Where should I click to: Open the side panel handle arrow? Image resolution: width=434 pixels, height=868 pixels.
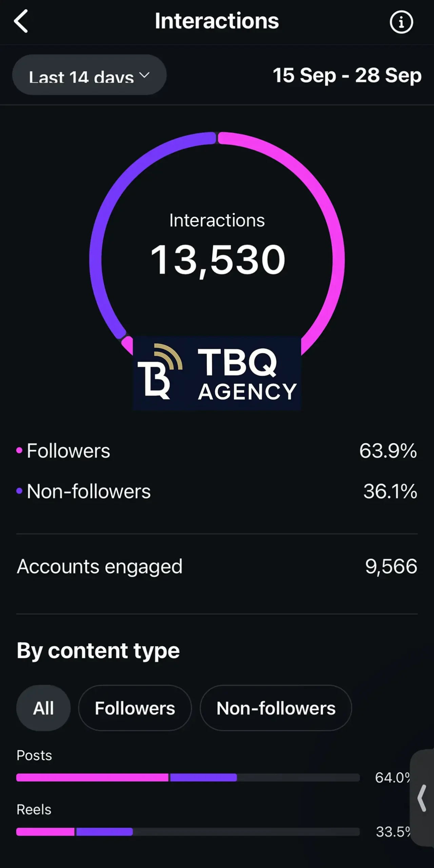(x=422, y=798)
